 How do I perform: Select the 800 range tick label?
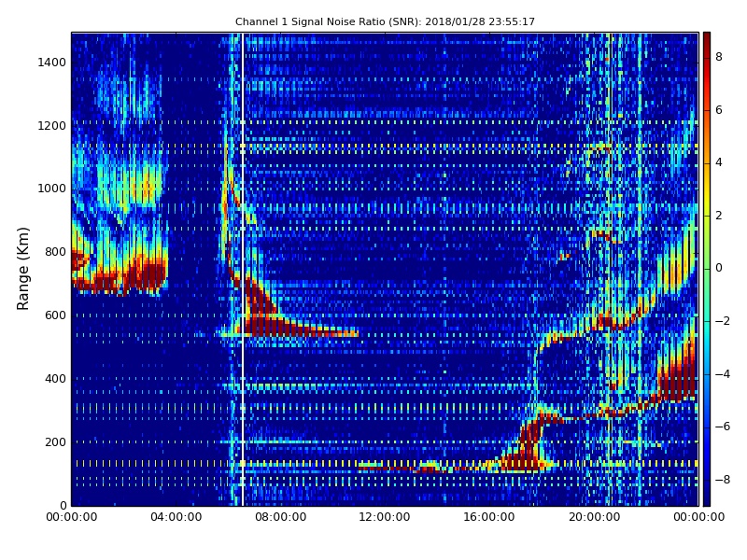point(55,252)
